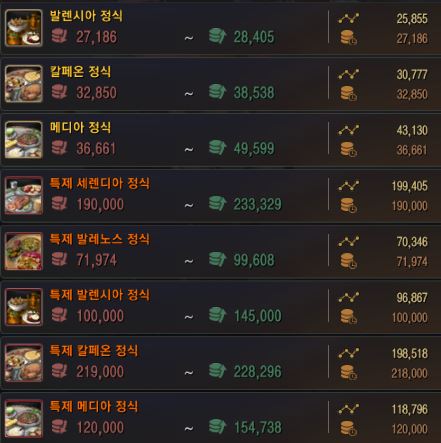
Task: Click the 메디아 정식 price trend graph icon
Action: [x=349, y=130]
